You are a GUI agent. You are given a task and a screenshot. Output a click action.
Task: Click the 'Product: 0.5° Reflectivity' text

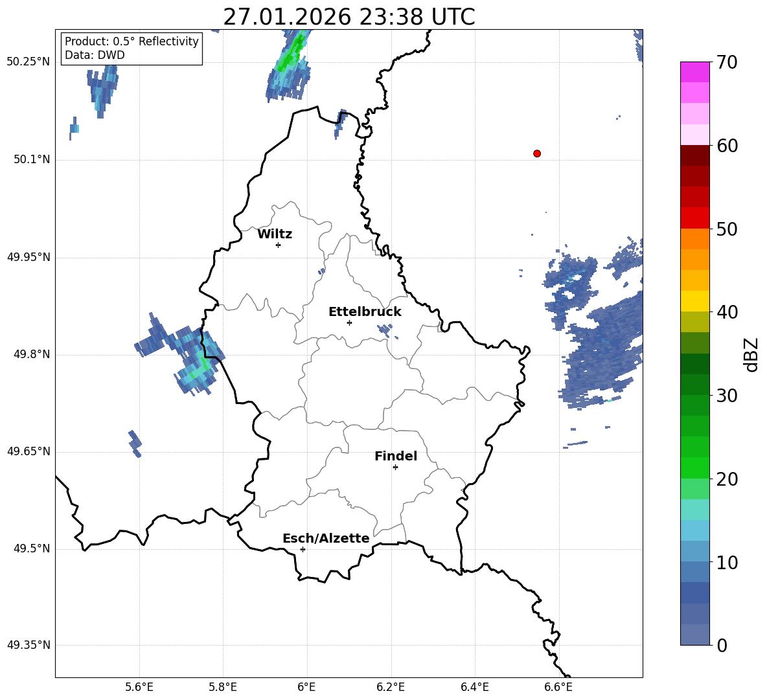132,41
